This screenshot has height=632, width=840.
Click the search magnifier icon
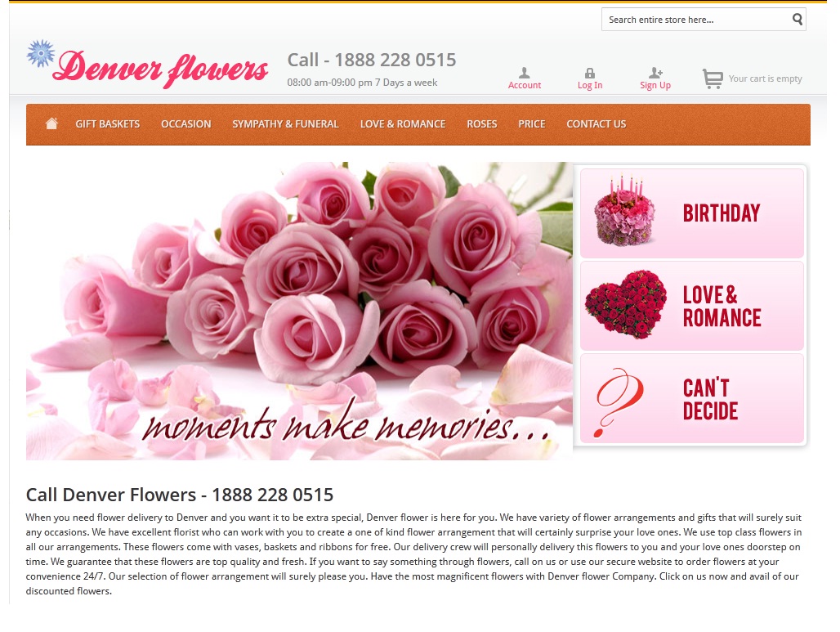tap(795, 19)
